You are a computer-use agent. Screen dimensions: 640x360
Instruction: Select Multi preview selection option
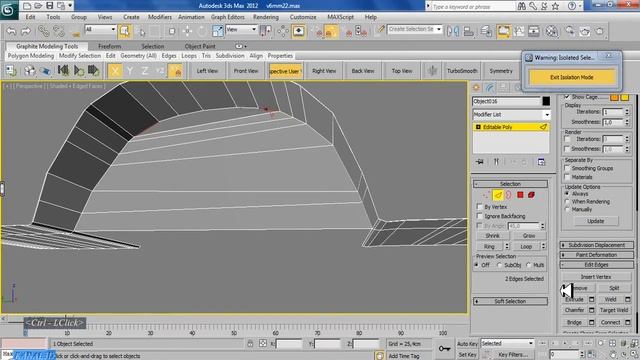click(x=529, y=265)
